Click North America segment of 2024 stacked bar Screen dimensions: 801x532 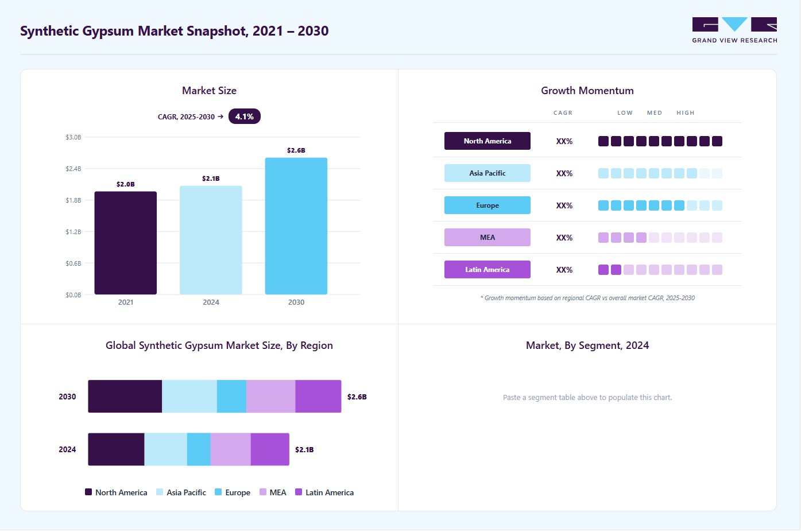click(116, 449)
